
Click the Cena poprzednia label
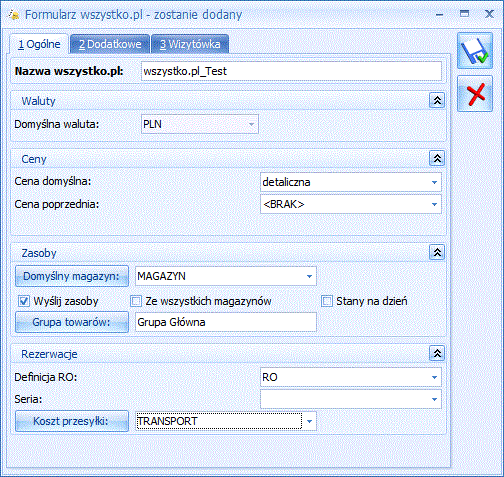[x=57, y=204]
